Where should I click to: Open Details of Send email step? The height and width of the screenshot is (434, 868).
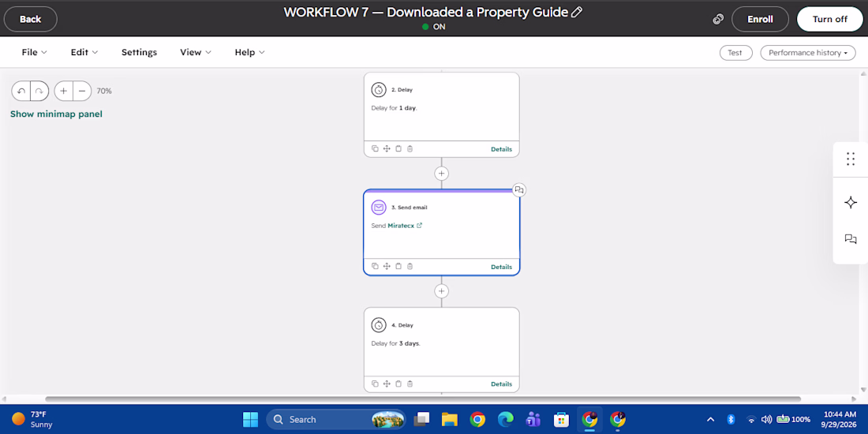[x=501, y=266]
